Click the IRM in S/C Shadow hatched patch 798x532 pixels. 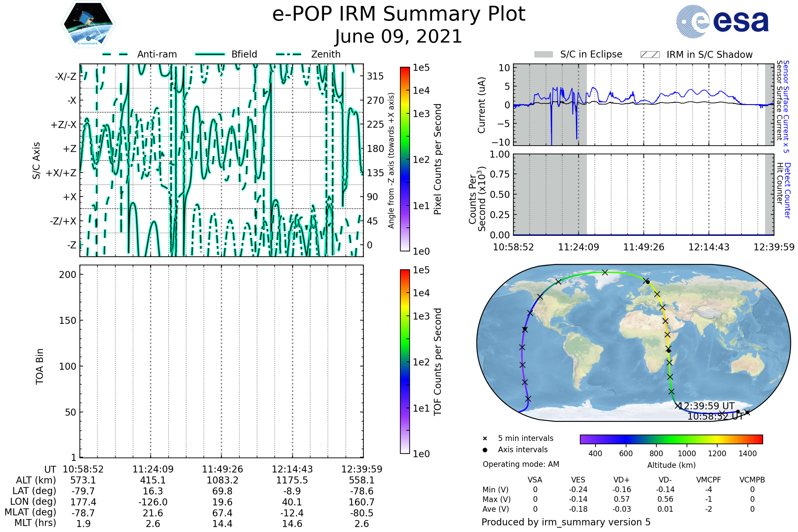click(650, 55)
